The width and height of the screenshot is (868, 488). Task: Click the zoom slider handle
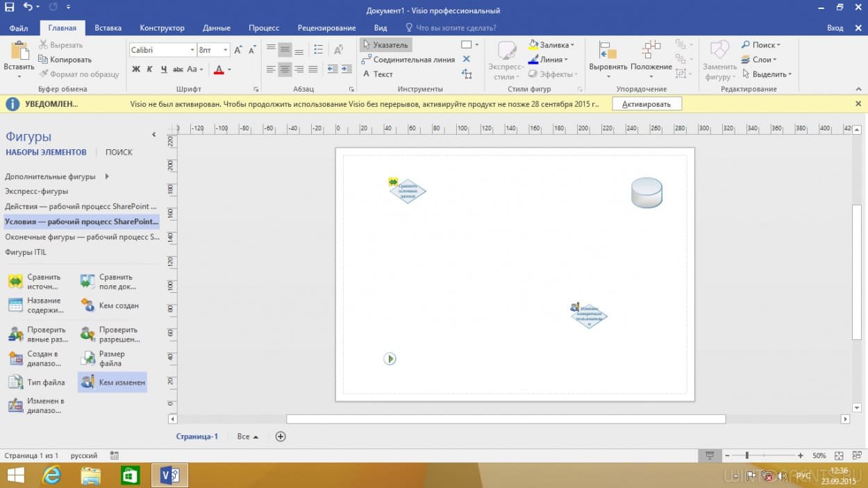(x=746, y=455)
